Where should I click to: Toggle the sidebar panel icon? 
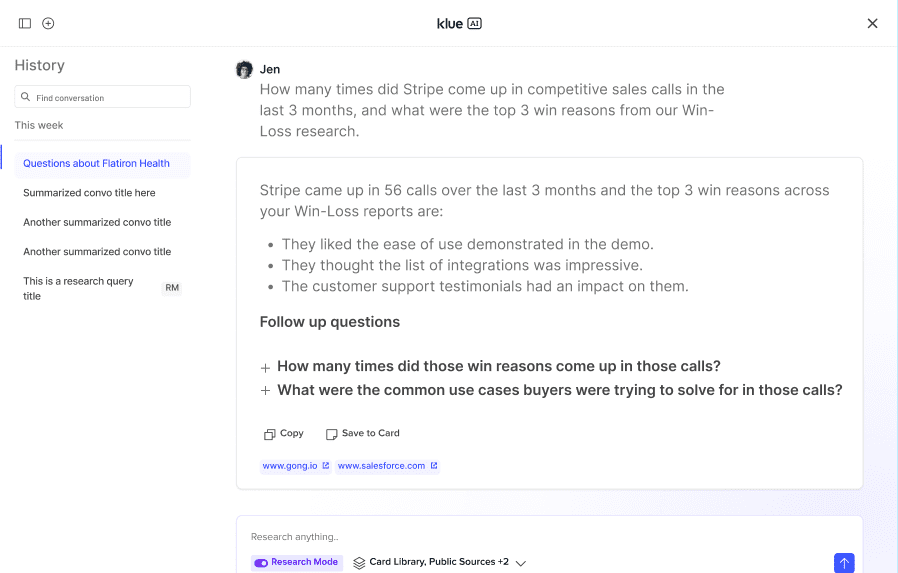click(25, 23)
